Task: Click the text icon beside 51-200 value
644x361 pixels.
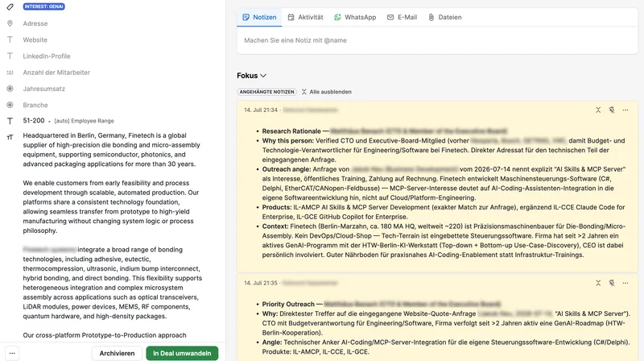Action: [x=10, y=121]
